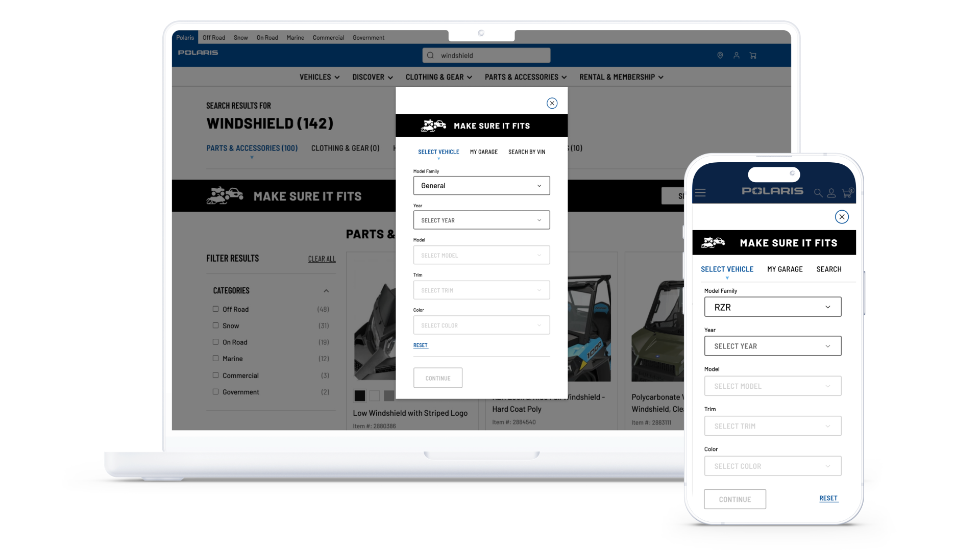Expand the desktop Select Year dropdown
This screenshot has width=980, height=551.
coord(481,220)
